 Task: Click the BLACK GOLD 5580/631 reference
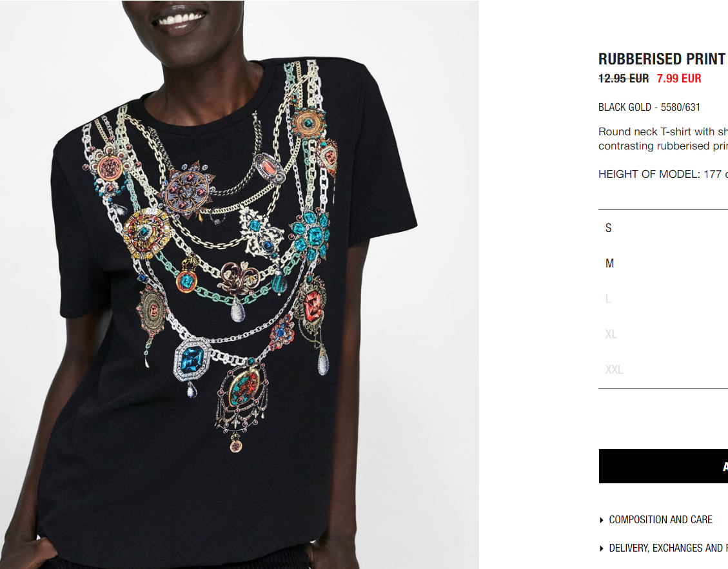(649, 107)
